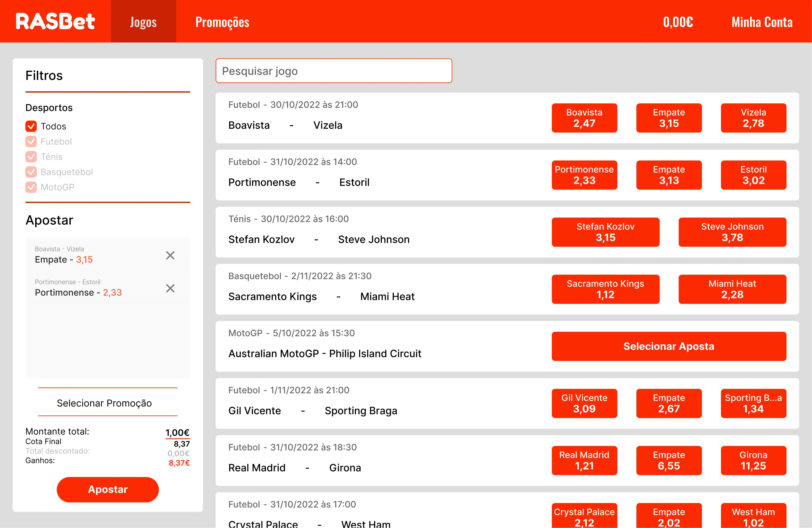This screenshot has height=528, width=812.
Task: Edit the Montante total amount 1,00€
Action: (177, 433)
